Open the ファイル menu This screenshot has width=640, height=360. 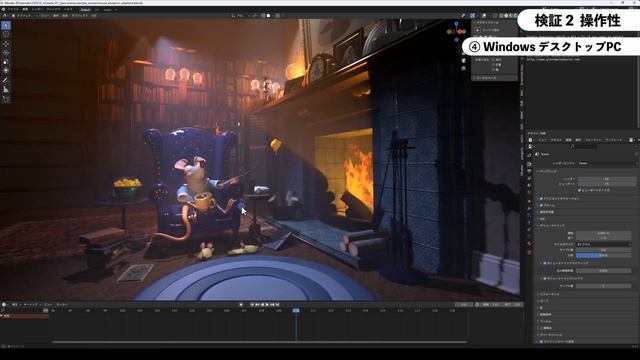(x=13, y=9)
